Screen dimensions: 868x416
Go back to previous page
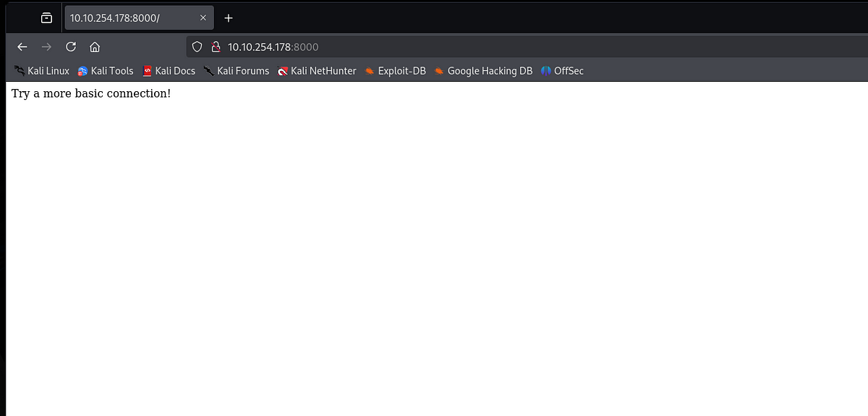(x=22, y=47)
